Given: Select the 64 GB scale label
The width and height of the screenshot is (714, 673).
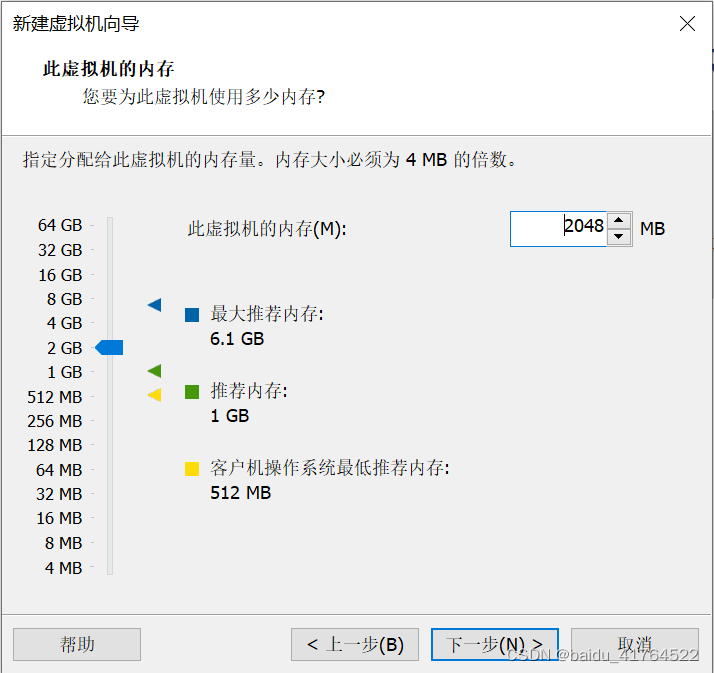Looking at the screenshot, I should pyautogui.click(x=60, y=225).
